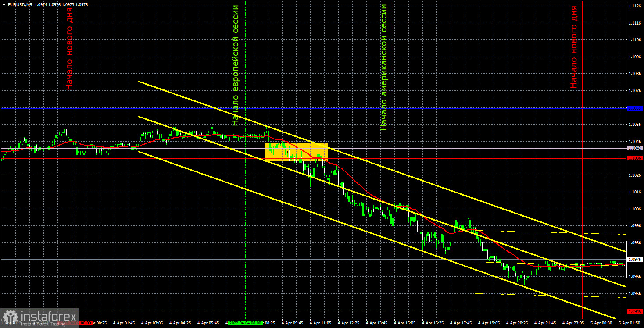Open the chart menu triangle beside EURUSD,M5

tap(4, 4)
